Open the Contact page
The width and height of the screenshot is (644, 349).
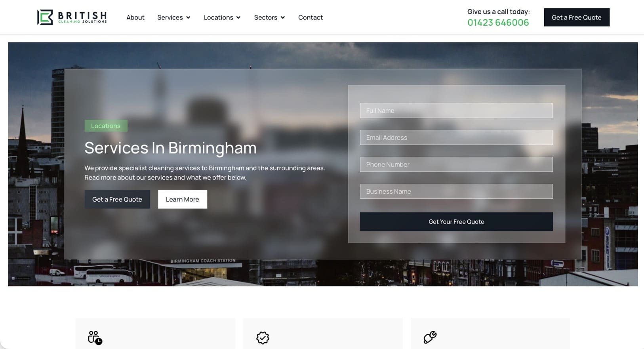click(x=311, y=17)
